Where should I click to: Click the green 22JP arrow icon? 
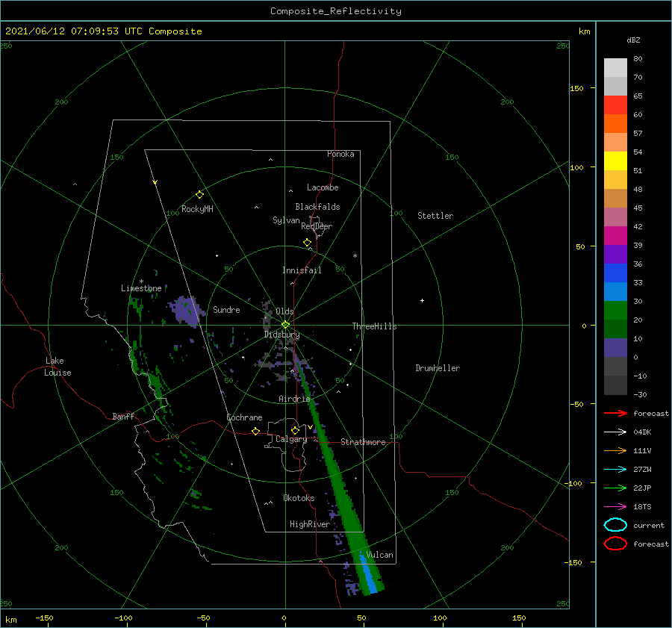pos(615,488)
